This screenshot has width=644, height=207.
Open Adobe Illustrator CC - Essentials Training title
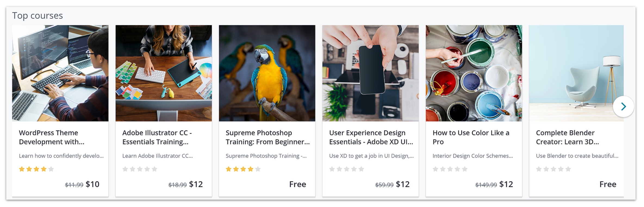pos(157,137)
